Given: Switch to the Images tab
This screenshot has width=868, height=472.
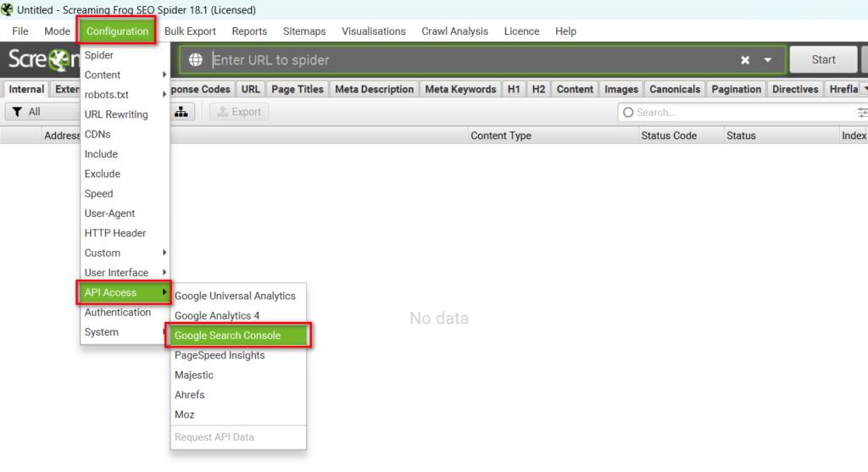Looking at the screenshot, I should click(621, 89).
